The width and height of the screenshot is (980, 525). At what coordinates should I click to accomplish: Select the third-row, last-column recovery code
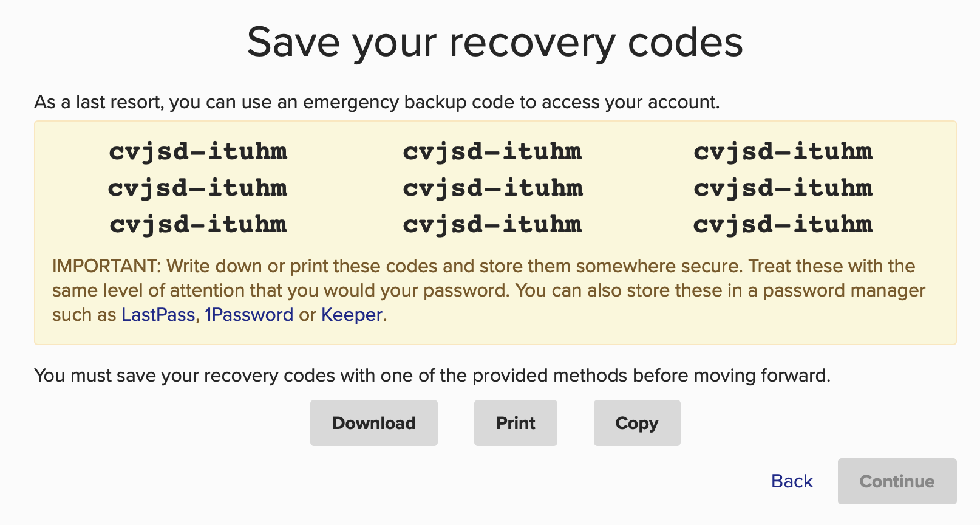[783, 224]
